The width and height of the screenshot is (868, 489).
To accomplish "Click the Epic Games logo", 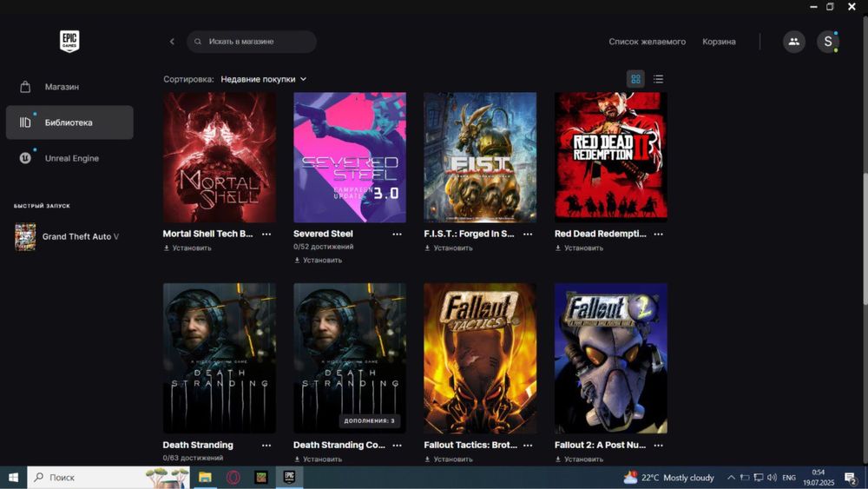I will click(69, 41).
